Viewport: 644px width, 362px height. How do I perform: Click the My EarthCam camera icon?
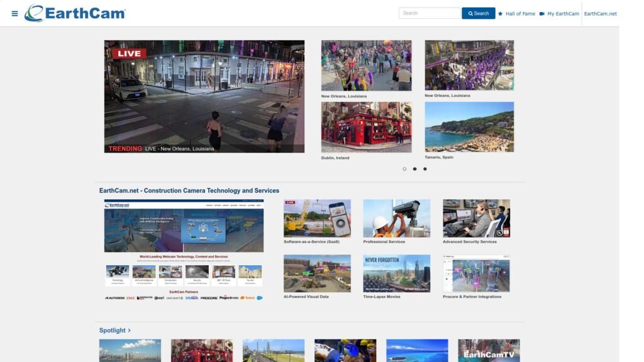541,14
